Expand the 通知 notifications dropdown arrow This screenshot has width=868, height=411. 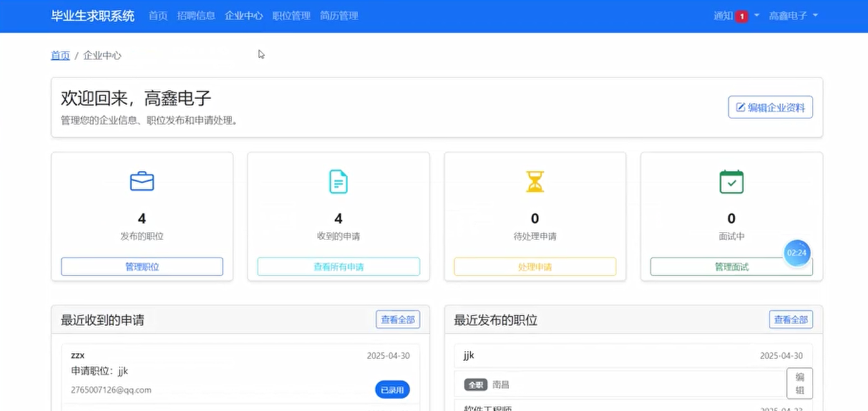(756, 16)
